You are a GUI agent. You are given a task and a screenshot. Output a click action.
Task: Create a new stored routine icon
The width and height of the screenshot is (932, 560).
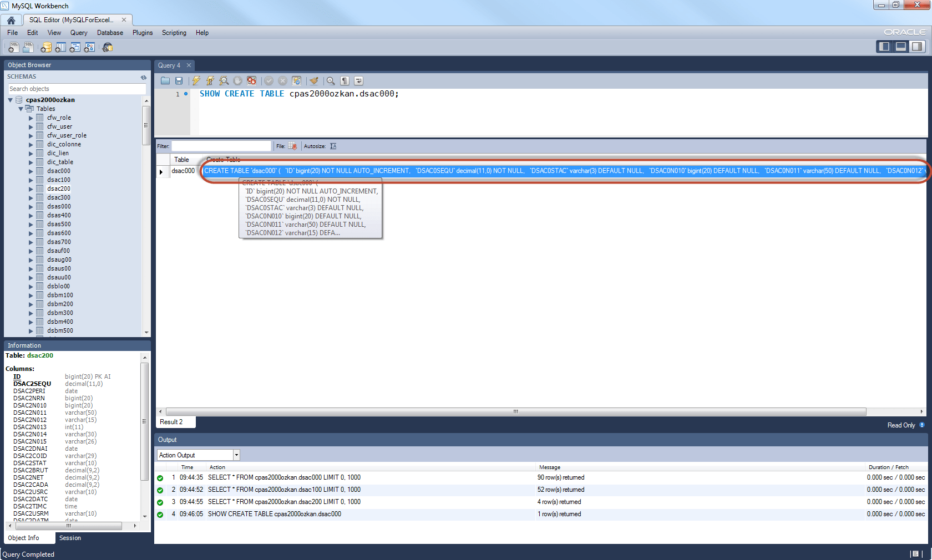point(89,48)
